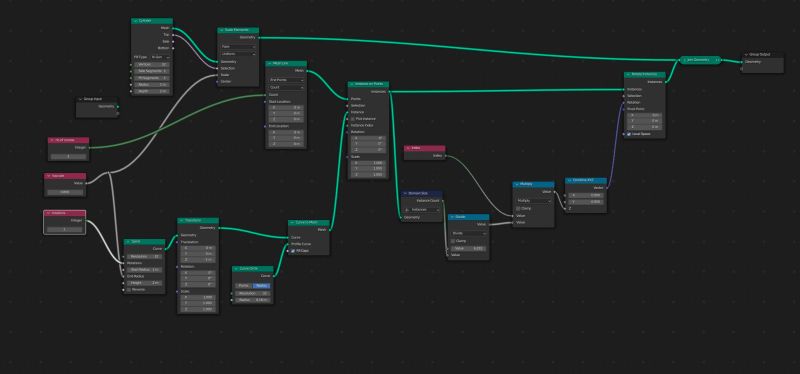Collapse the Divide math node chevron
The image size is (800, 374).
click(452, 217)
